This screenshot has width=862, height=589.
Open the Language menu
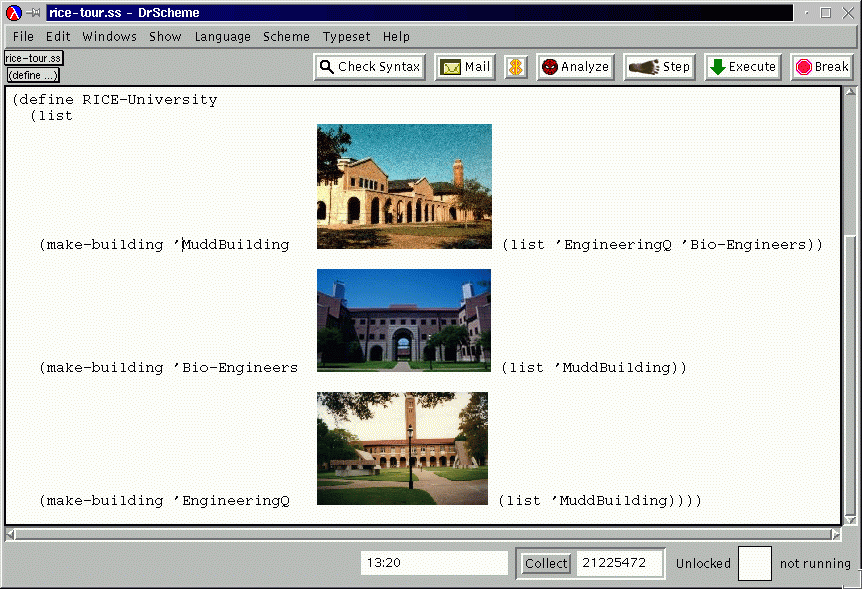222,37
